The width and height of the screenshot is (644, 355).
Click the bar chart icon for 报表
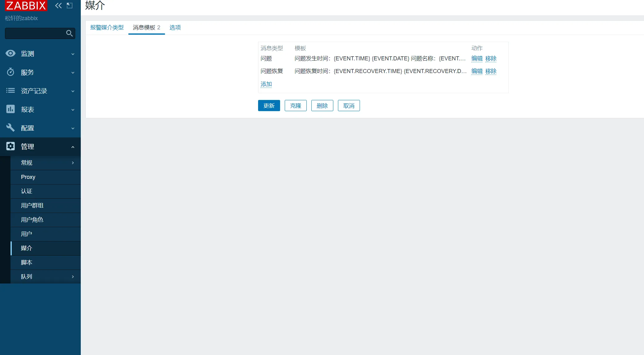tap(11, 109)
